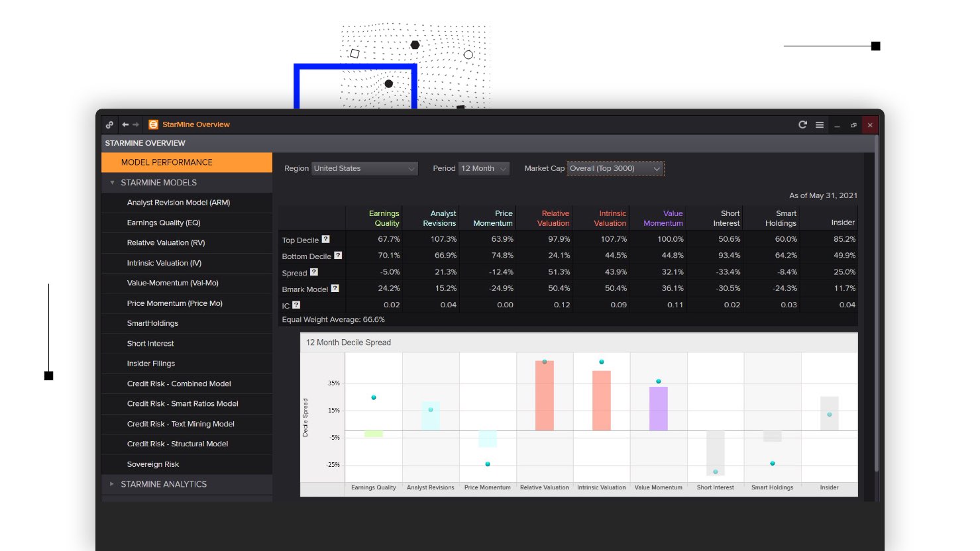The width and height of the screenshot is (980, 551).
Task: Click the Insider gray bar in chart
Action: click(x=830, y=414)
